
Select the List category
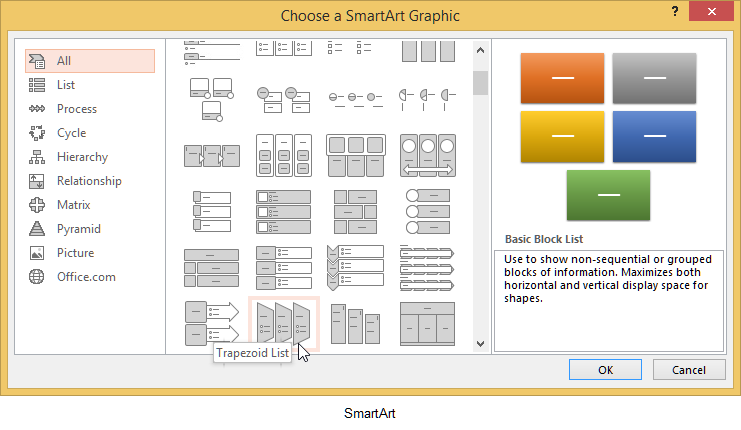pyautogui.click(x=65, y=85)
